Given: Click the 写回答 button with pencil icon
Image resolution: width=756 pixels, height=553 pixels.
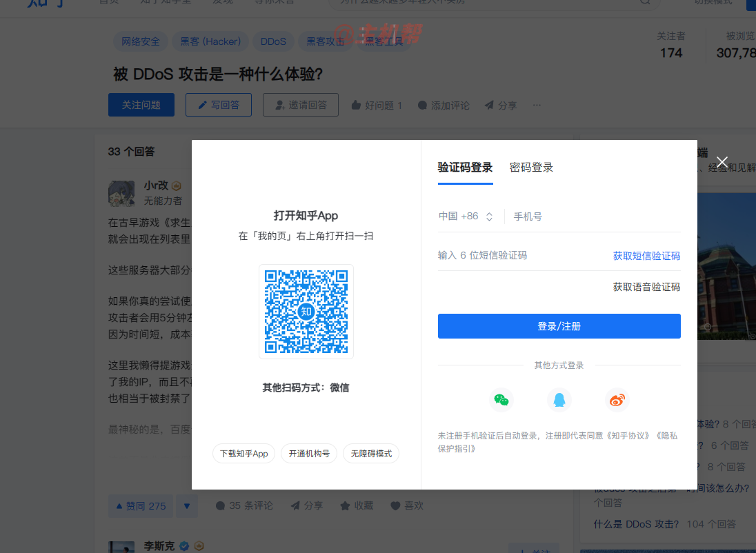Looking at the screenshot, I should click(x=219, y=105).
